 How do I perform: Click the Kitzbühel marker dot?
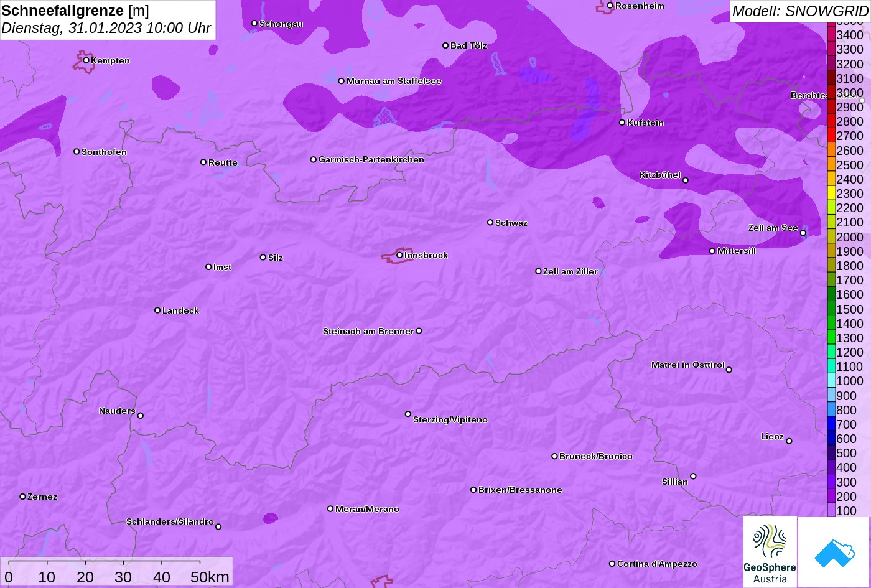coord(685,180)
